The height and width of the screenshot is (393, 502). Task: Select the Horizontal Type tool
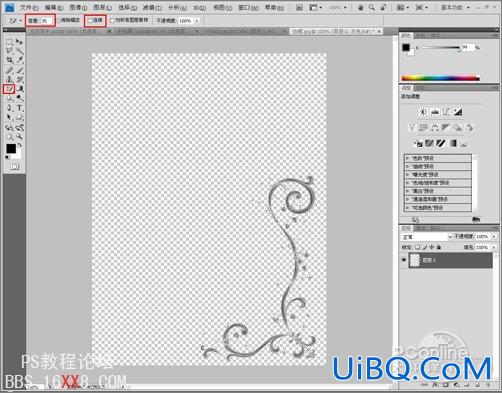tap(20, 108)
